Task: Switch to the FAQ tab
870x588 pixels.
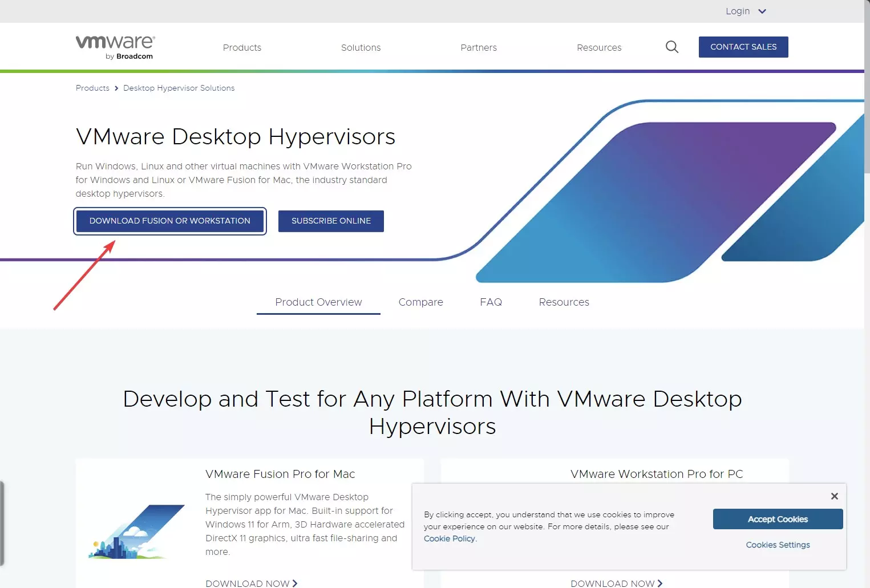Action: pyautogui.click(x=491, y=302)
